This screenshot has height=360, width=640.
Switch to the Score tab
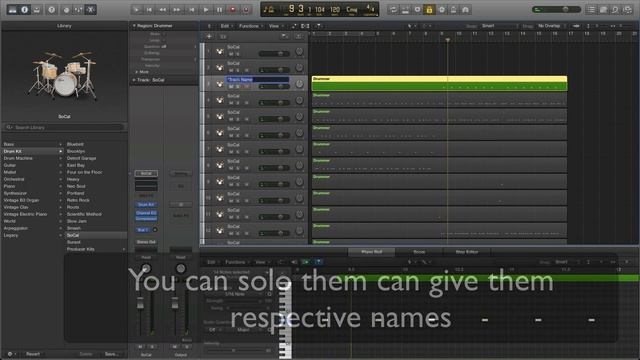[x=419, y=252]
